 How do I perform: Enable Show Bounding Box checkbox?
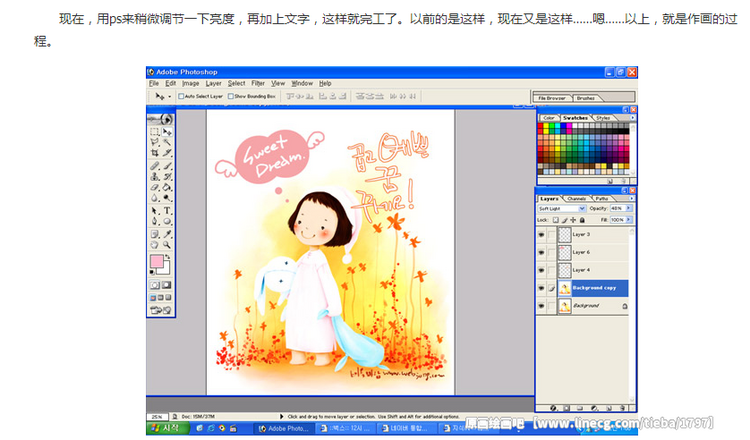[x=231, y=96]
